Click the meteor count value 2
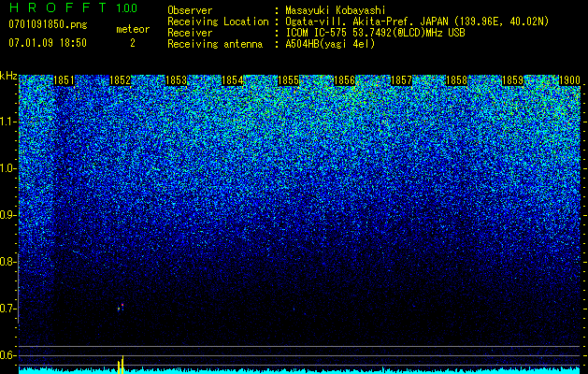This screenshot has width=588, height=374. coord(133,43)
